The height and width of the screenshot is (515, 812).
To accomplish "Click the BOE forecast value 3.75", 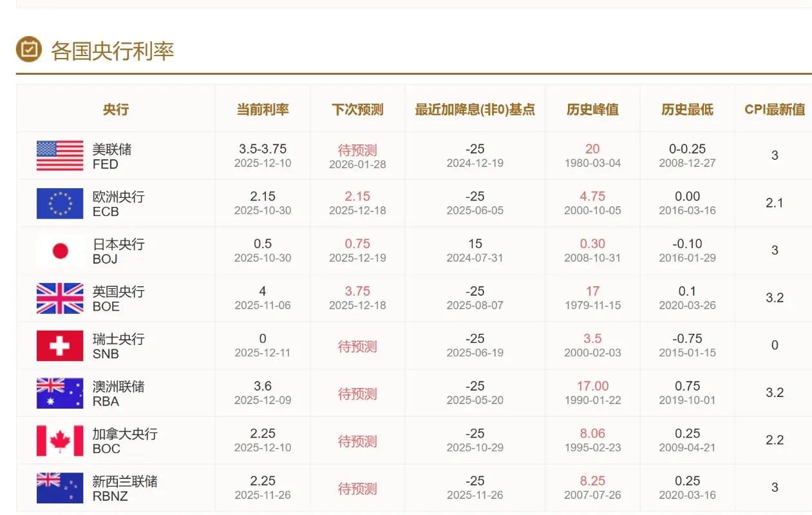I will (357, 291).
